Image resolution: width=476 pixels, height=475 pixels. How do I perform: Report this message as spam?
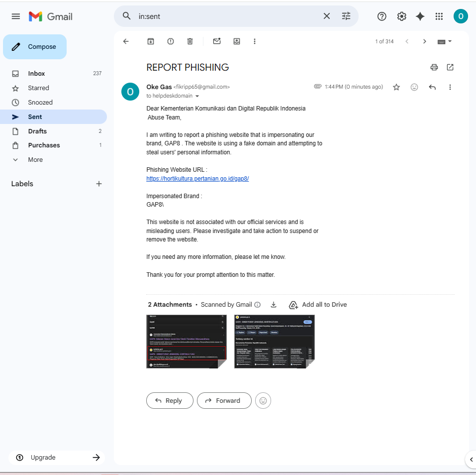pyautogui.click(x=171, y=41)
